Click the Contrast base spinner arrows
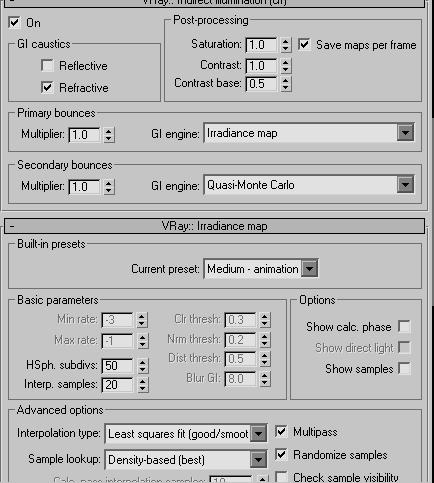Viewport: 434px width, 483px height. coord(285,84)
